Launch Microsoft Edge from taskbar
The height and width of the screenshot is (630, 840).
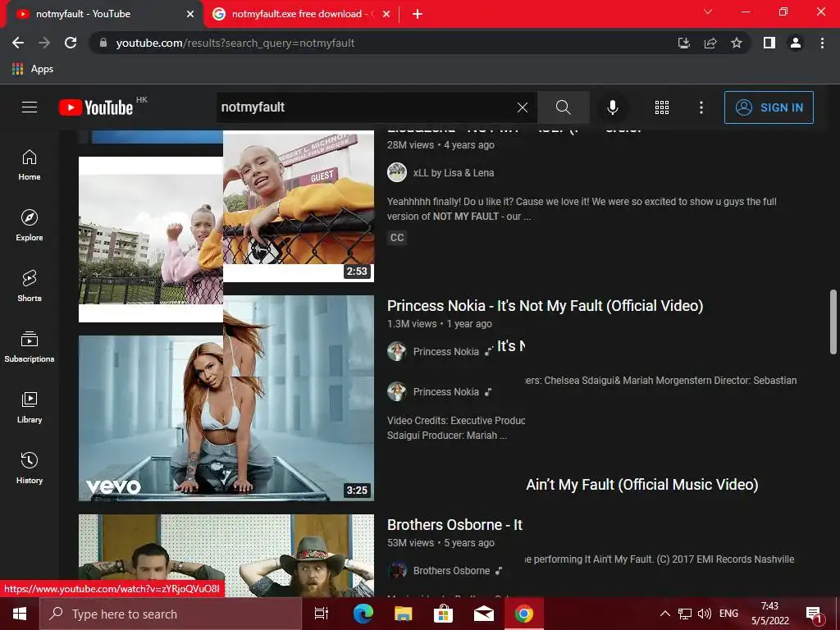click(x=363, y=614)
